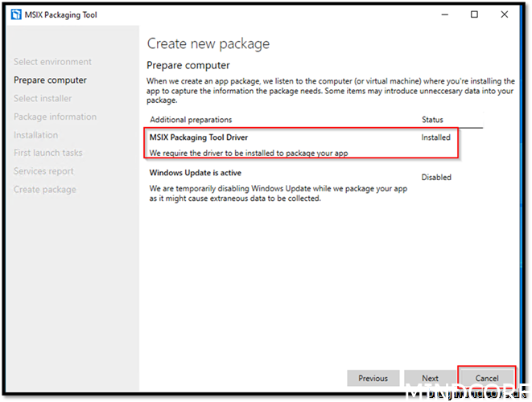Open the Package information step
The width and height of the screenshot is (532, 402).
pyautogui.click(x=55, y=117)
